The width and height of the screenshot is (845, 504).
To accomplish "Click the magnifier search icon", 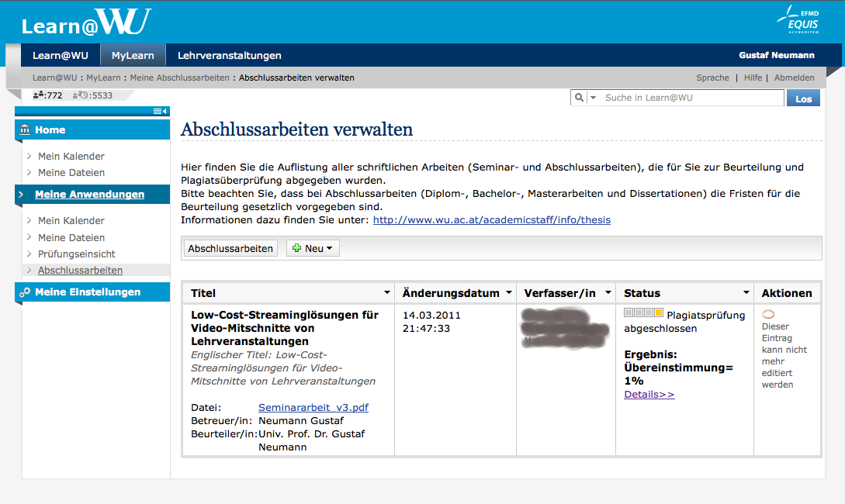I will coord(579,98).
